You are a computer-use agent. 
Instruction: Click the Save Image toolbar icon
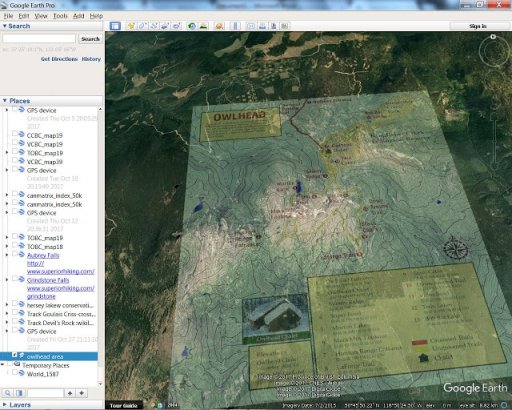click(x=273, y=26)
